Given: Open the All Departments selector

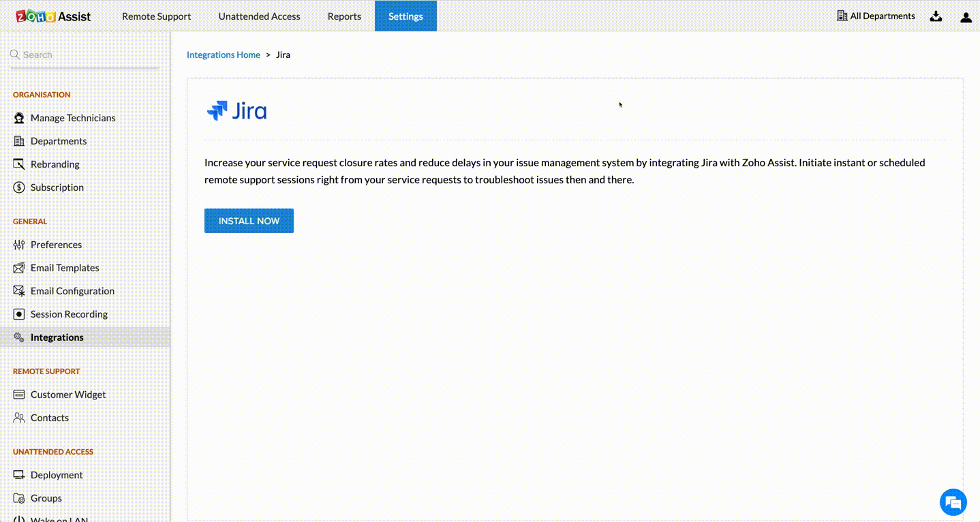Looking at the screenshot, I should point(876,16).
